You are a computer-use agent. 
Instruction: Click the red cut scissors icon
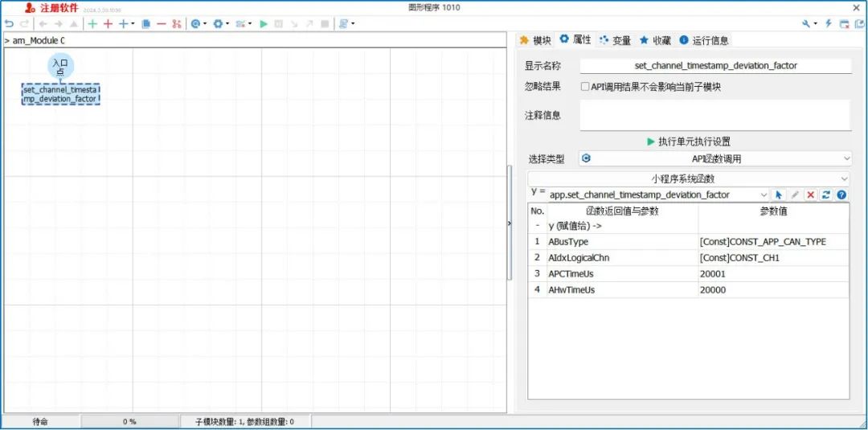[177, 24]
